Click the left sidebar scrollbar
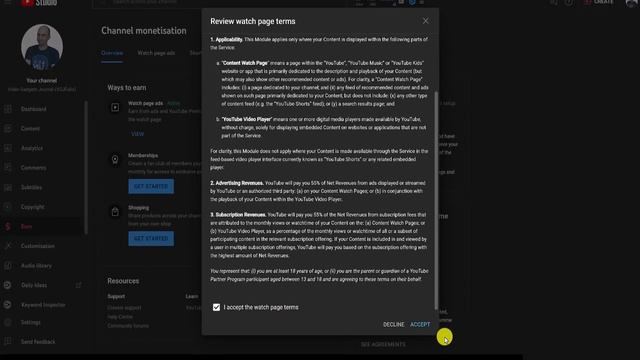The image size is (640, 360). [86, 167]
